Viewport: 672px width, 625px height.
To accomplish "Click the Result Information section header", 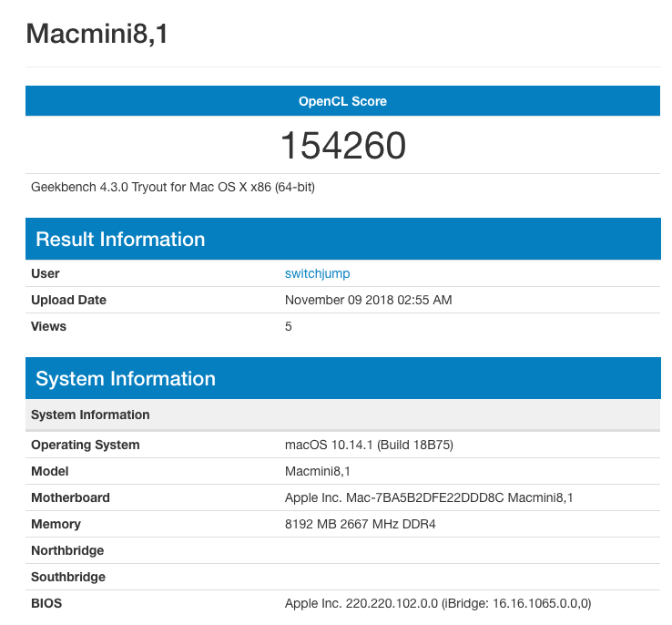I will coord(343,239).
